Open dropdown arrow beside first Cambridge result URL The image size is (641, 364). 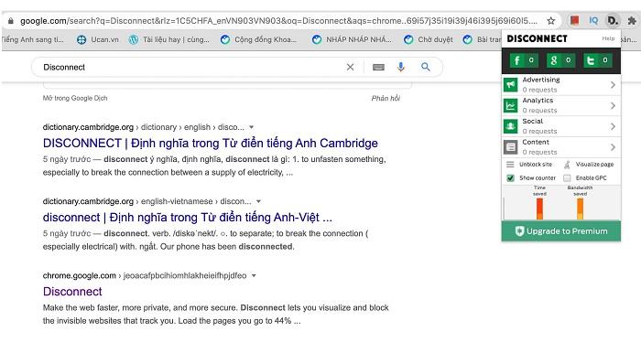click(252, 127)
